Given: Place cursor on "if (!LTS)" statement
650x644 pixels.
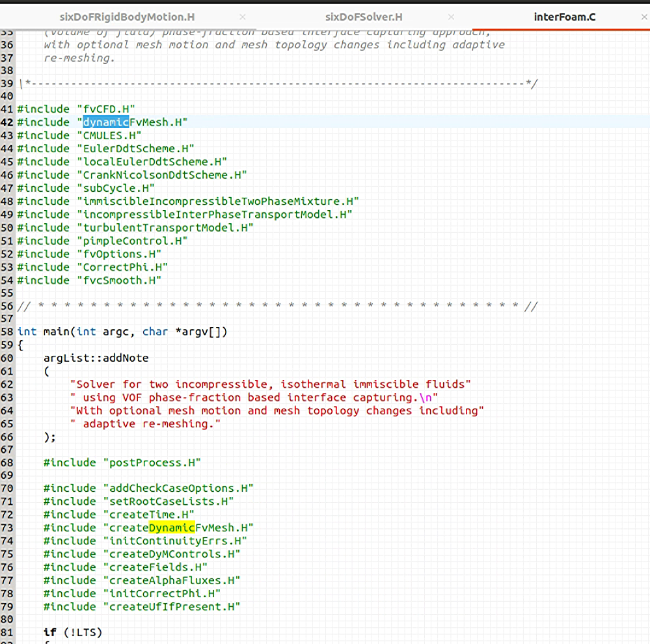Looking at the screenshot, I should (x=73, y=632).
